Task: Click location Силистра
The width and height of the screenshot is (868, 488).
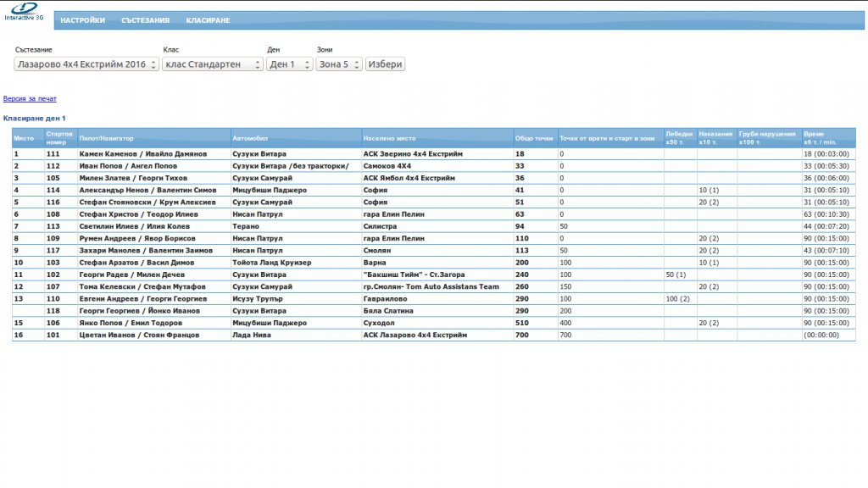Action: (x=381, y=226)
